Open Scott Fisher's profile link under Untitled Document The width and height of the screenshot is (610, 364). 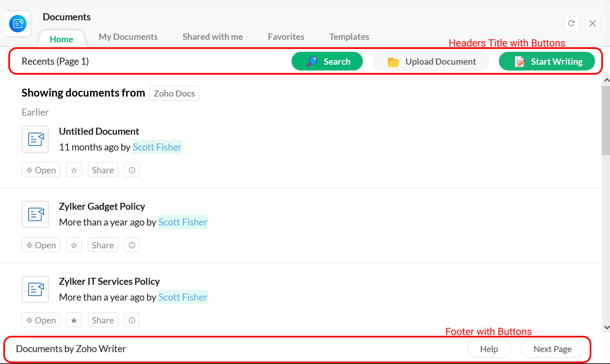(157, 147)
